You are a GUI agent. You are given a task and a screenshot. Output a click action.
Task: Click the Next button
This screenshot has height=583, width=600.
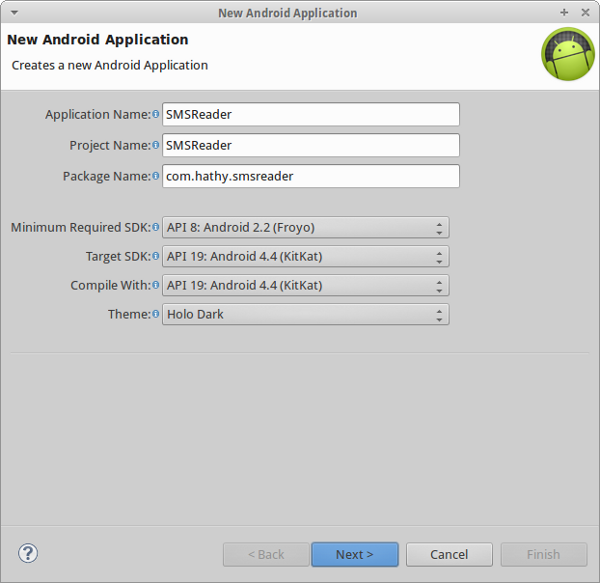point(355,554)
